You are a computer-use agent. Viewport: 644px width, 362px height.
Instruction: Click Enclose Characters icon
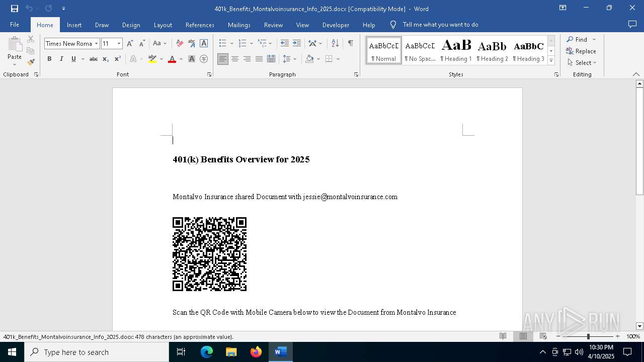pos(204,59)
